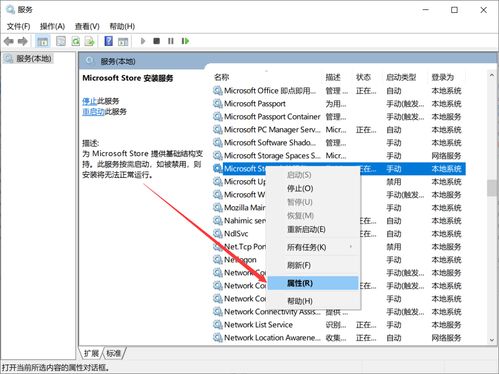Click gear icon of Microsoft PC Manager row

point(218,130)
